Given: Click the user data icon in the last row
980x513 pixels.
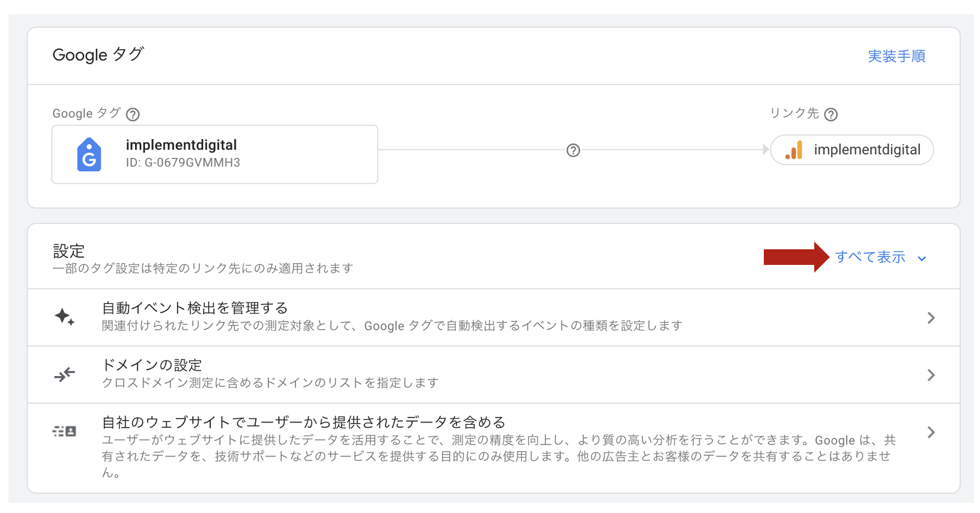Looking at the screenshot, I should pyautogui.click(x=65, y=431).
